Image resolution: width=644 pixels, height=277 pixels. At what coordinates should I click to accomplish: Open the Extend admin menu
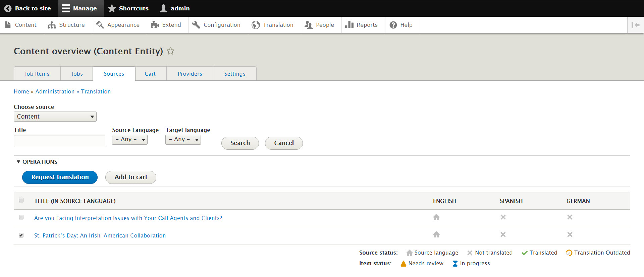click(166, 25)
